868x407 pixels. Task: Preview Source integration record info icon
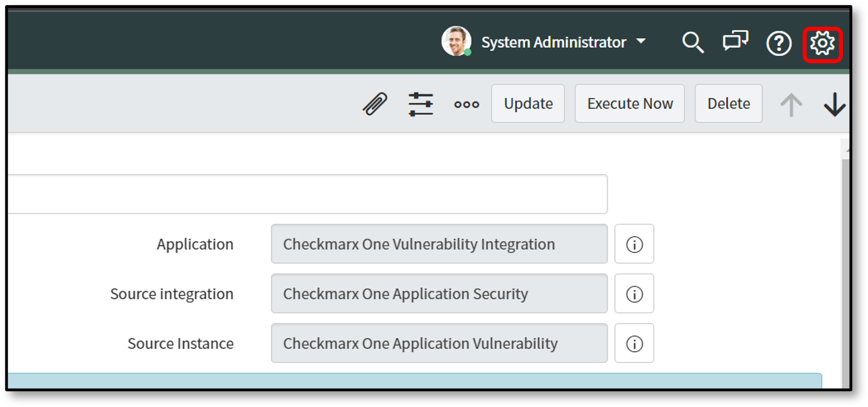click(634, 294)
